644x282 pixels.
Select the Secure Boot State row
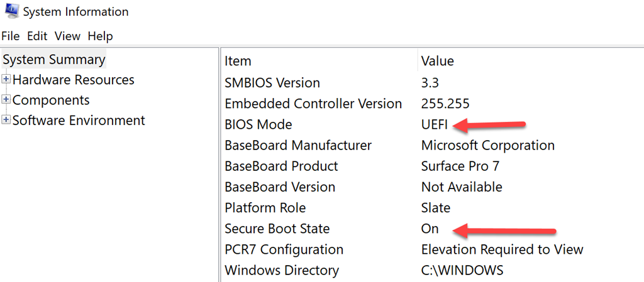[x=277, y=229]
